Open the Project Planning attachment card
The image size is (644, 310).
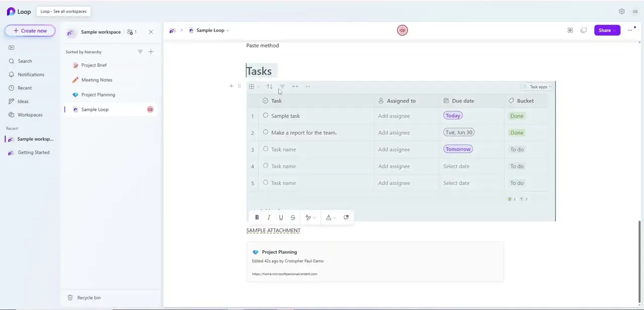click(x=375, y=262)
